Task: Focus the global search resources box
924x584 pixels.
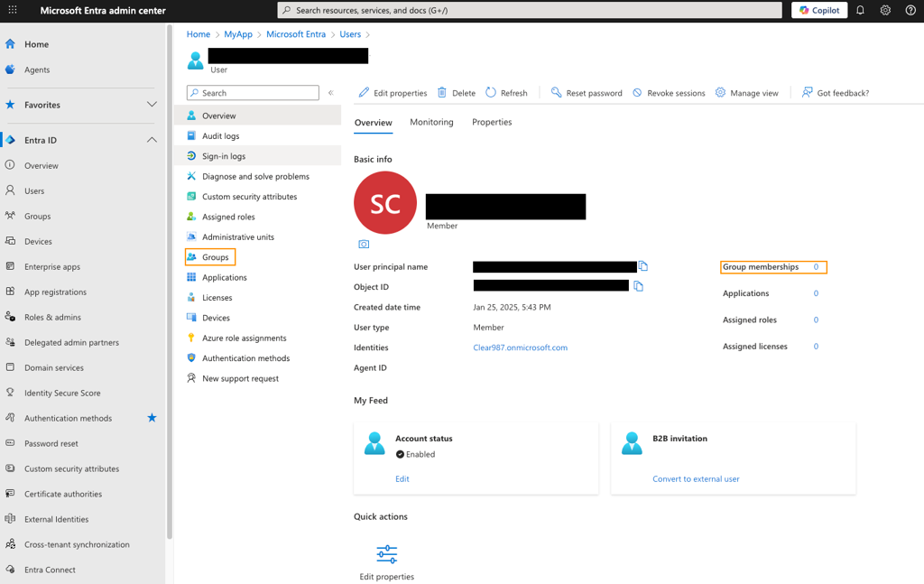Action: coord(529,10)
